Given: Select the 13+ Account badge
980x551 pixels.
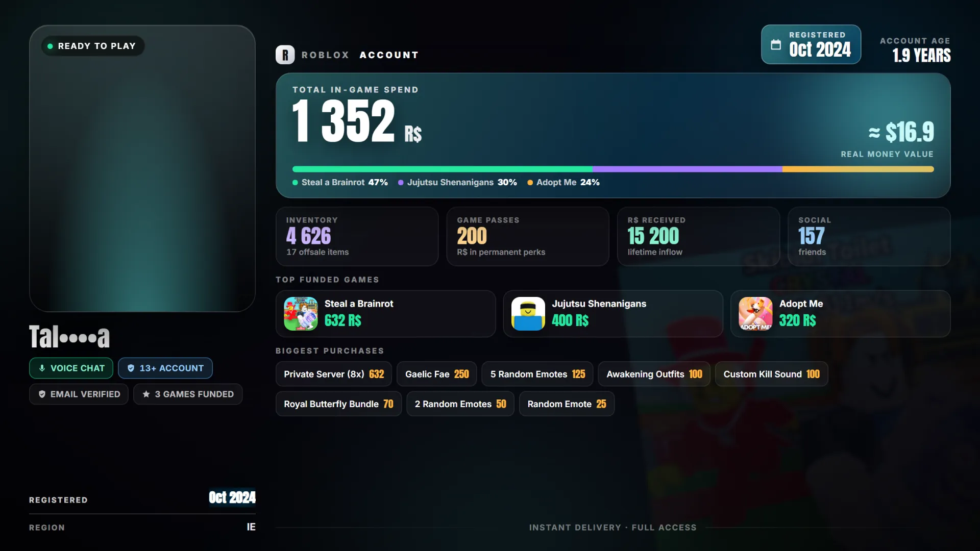Looking at the screenshot, I should [x=165, y=368].
